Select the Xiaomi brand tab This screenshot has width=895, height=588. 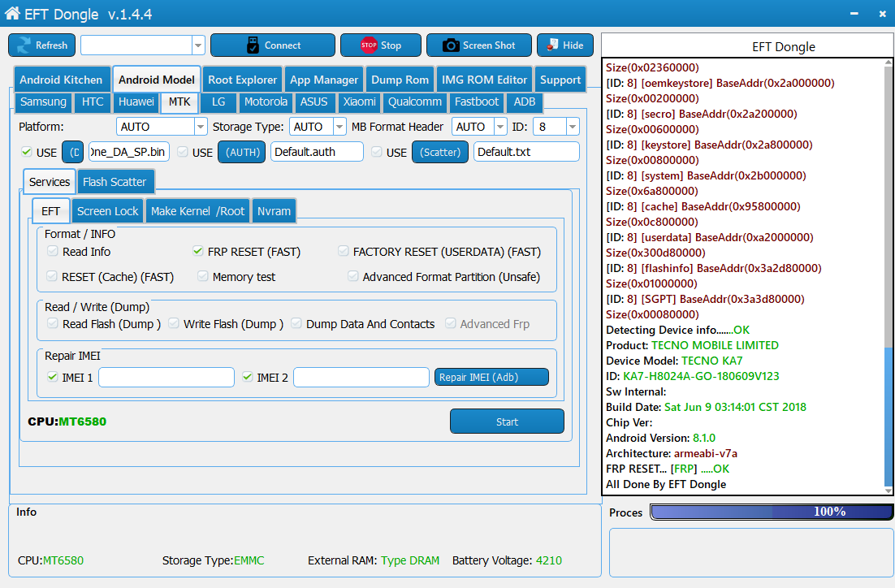[360, 102]
